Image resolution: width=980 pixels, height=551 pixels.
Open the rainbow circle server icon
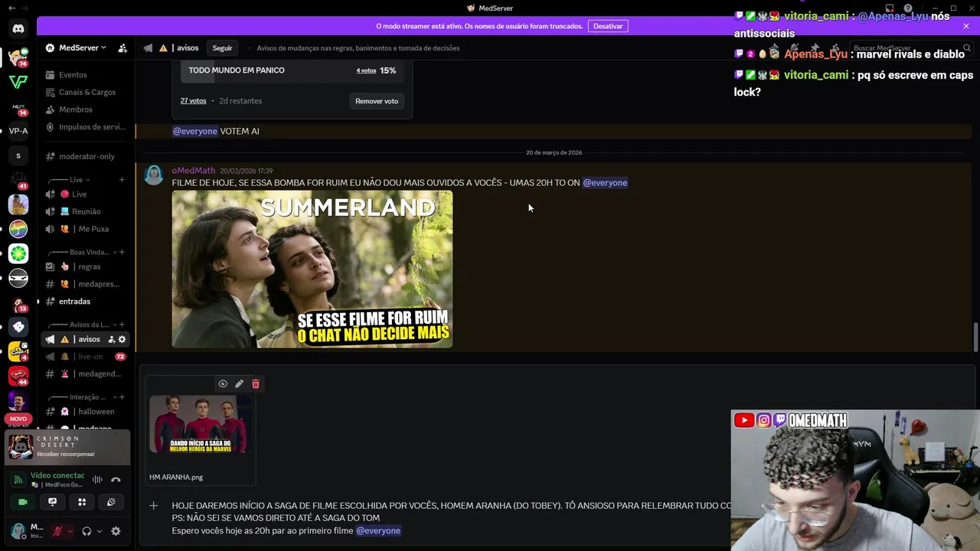tap(18, 229)
